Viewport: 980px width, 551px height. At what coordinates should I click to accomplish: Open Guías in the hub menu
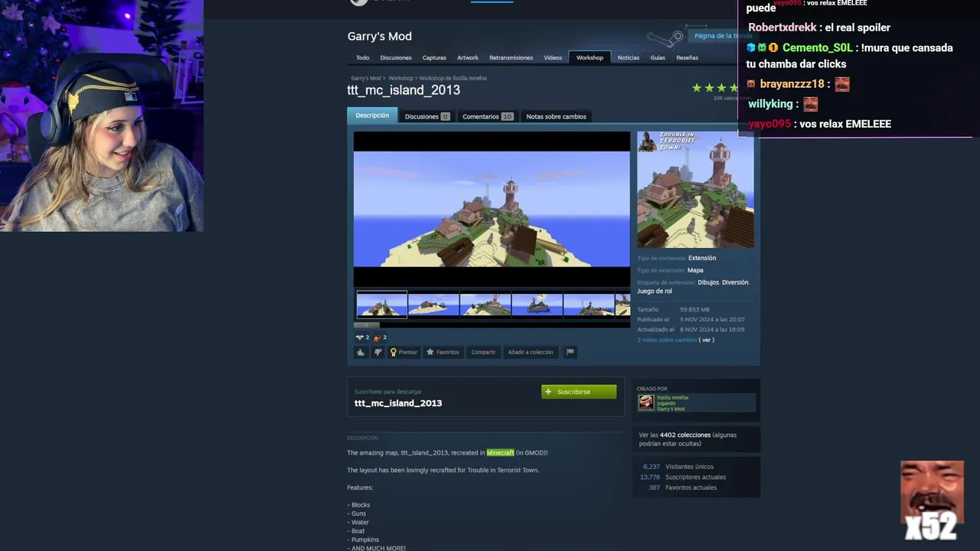[x=658, y=57]
